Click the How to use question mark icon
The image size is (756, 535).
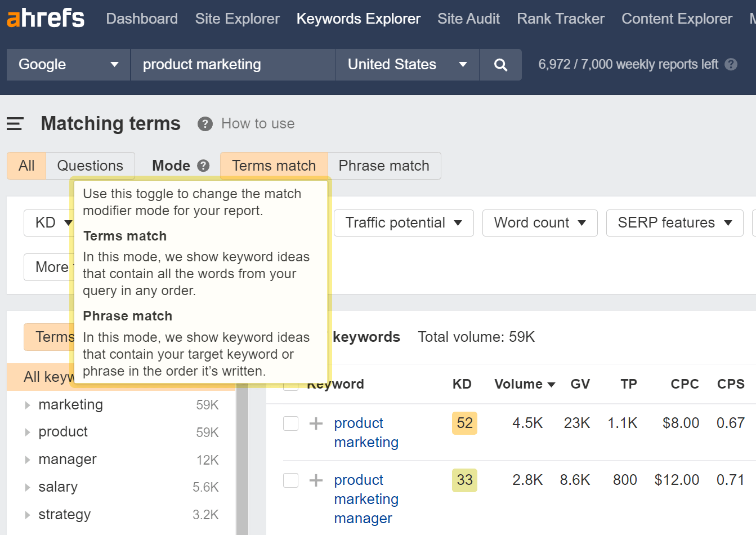pyautogui.click(x=205, y=123)
